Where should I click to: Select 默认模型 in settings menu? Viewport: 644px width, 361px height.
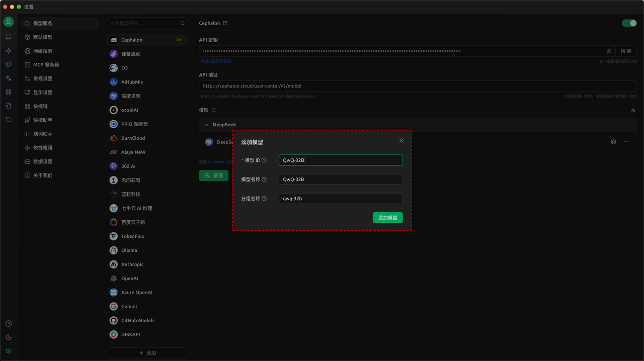tap(43, 37)
